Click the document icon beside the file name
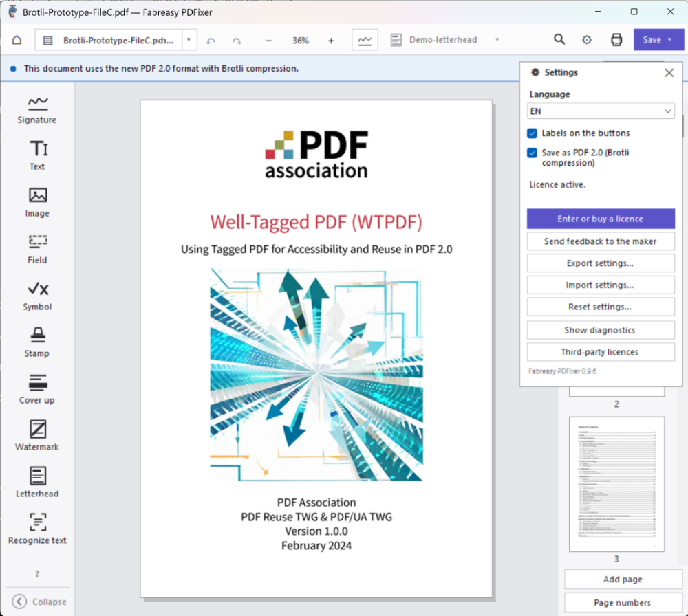Screen dimensions: 688x616 click(x=47, y=41)
